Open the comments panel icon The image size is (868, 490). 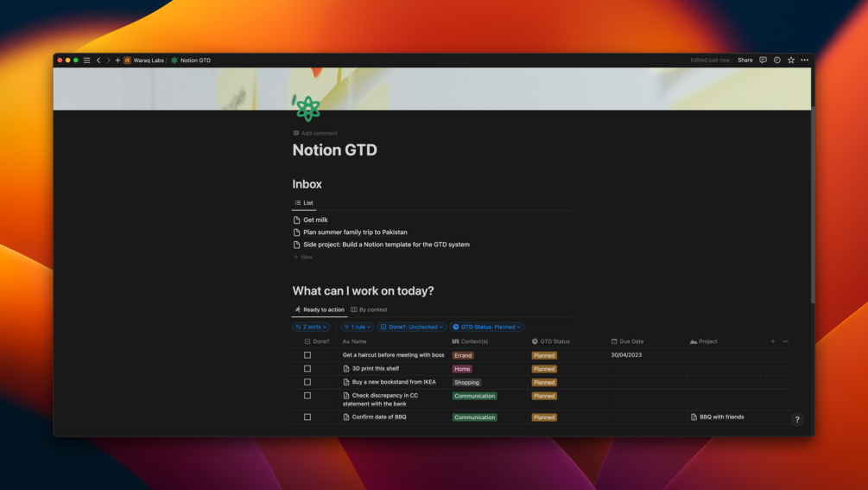click(x=763, y=60)
